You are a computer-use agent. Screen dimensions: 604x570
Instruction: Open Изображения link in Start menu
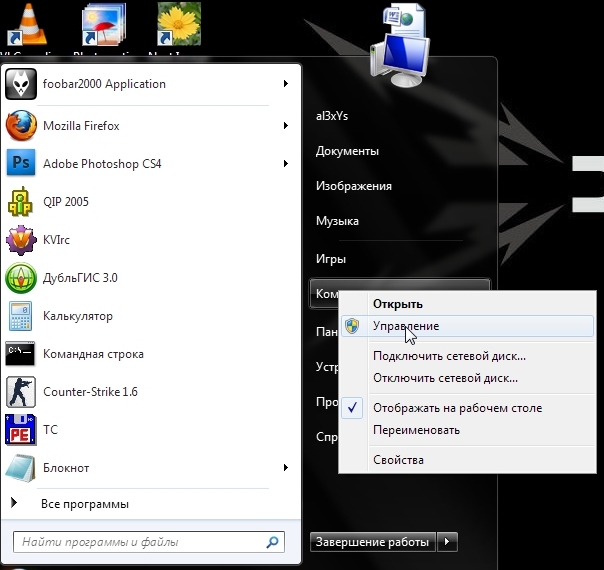coord(354,186)
